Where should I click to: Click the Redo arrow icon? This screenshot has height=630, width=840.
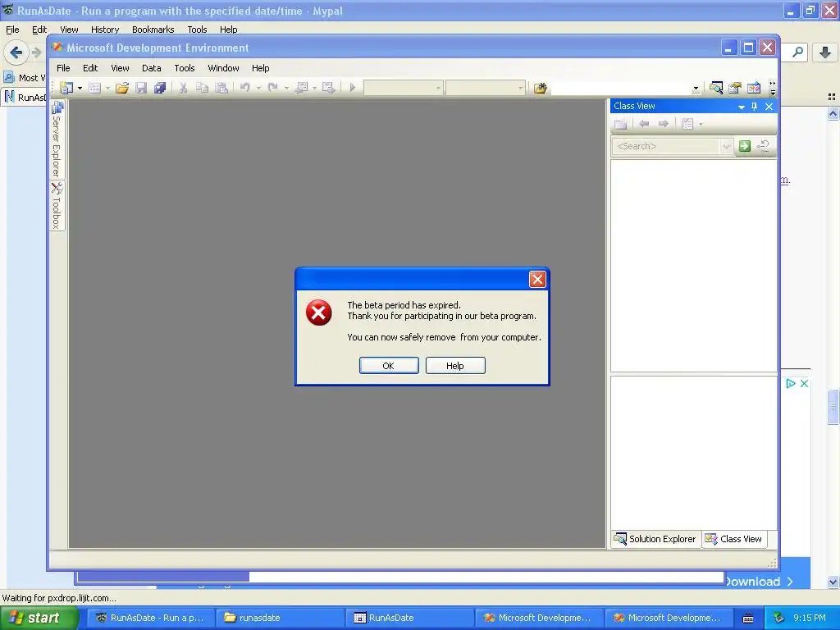[x=272, y=87]
